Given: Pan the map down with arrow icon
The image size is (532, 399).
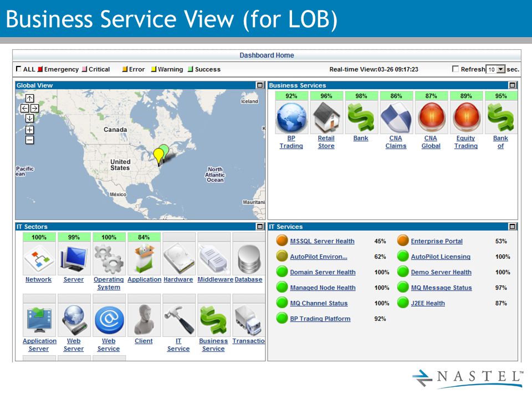Looking at the screenshot, I should pyautogui.click(x=29, y=118).
